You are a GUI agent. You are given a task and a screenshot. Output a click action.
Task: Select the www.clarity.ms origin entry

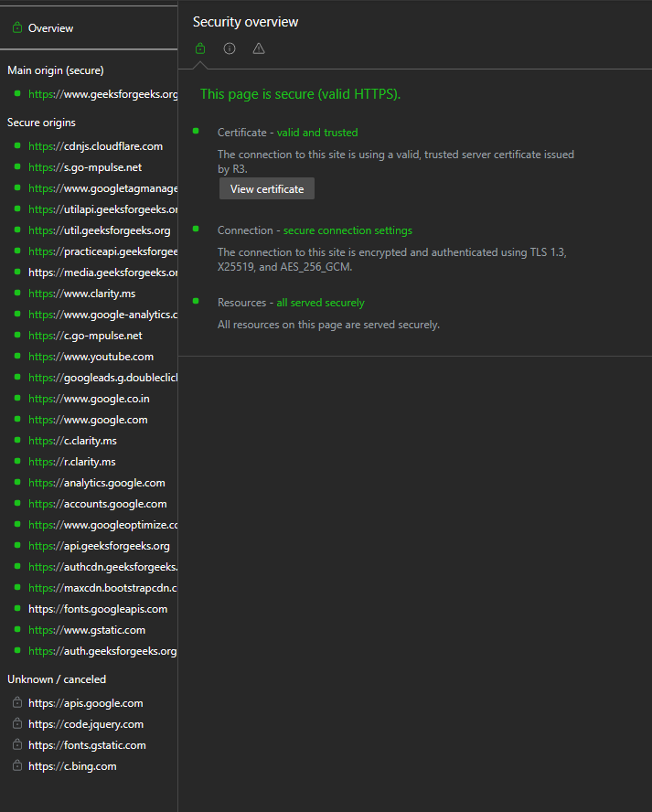tap(81, 294)
